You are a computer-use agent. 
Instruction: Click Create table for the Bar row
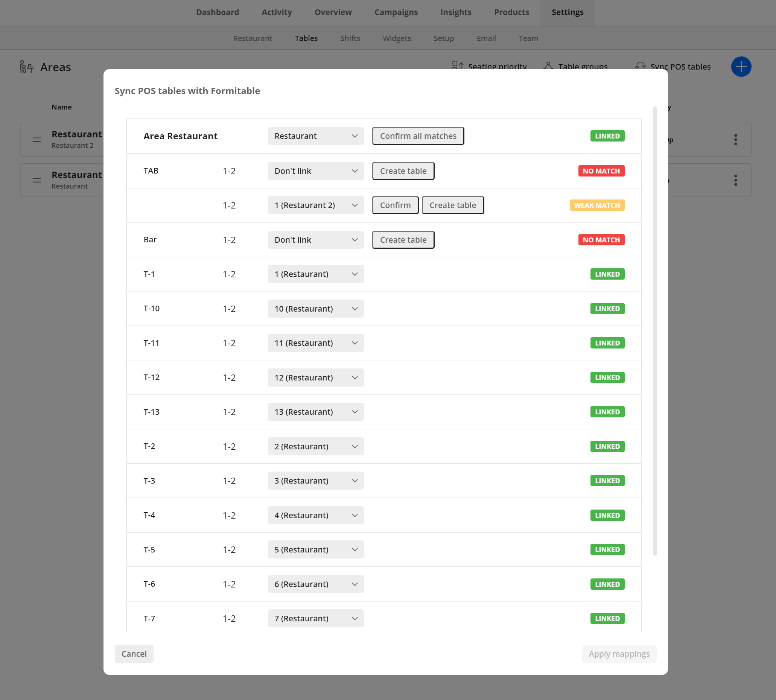[x=403, y=240]
